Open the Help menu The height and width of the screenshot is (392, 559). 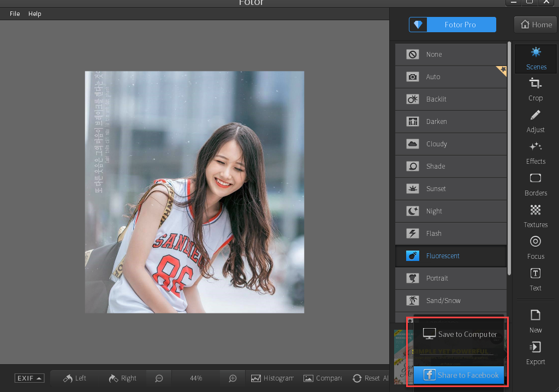point(34,14)
